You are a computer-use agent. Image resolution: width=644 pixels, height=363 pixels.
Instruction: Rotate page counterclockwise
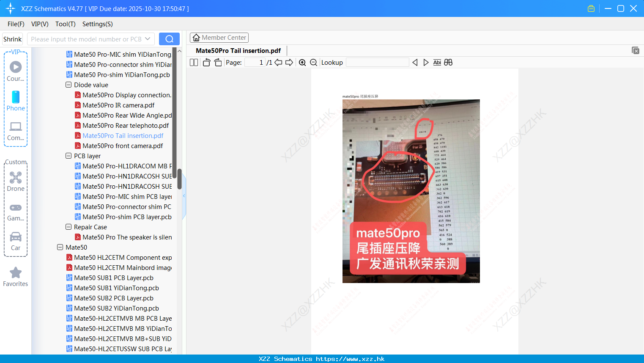206,63
